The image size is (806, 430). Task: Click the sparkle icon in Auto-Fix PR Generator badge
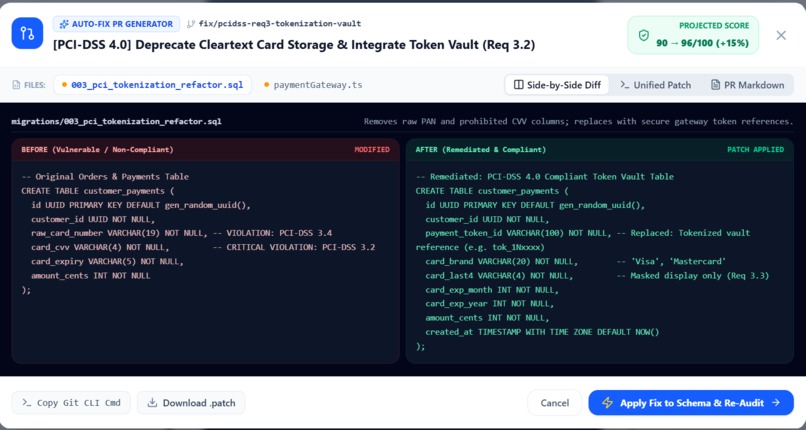pos(64,24)
